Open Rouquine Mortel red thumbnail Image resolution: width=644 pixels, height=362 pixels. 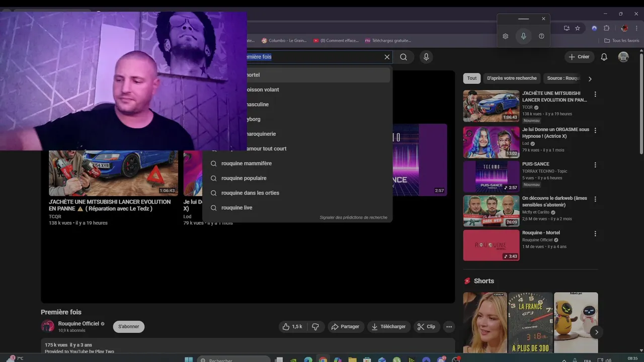tap(491, 245)
